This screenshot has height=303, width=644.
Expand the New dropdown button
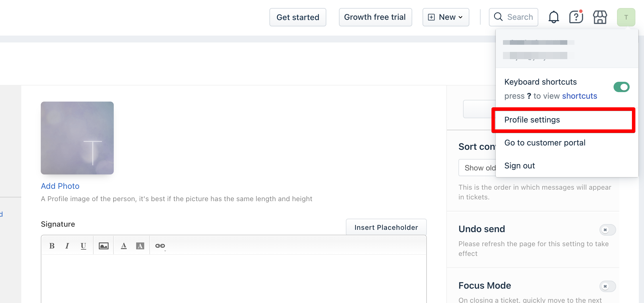coord(446,17)
